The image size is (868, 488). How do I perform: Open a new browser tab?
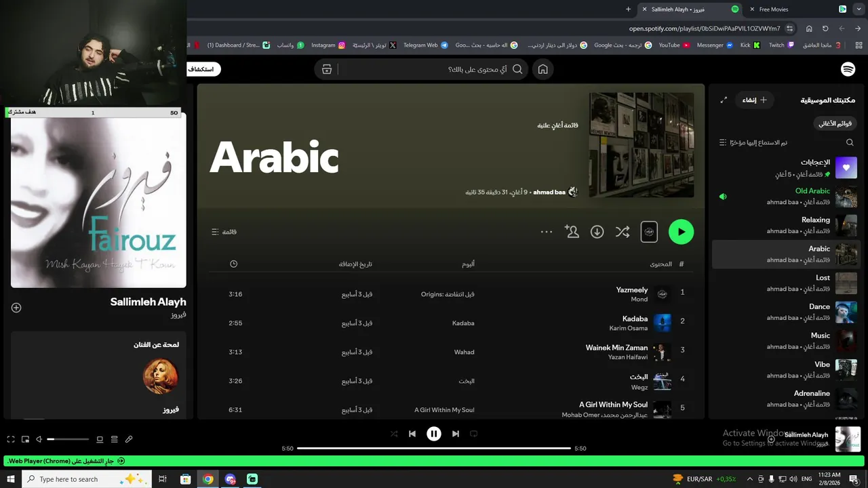click(x=628, y=9)
